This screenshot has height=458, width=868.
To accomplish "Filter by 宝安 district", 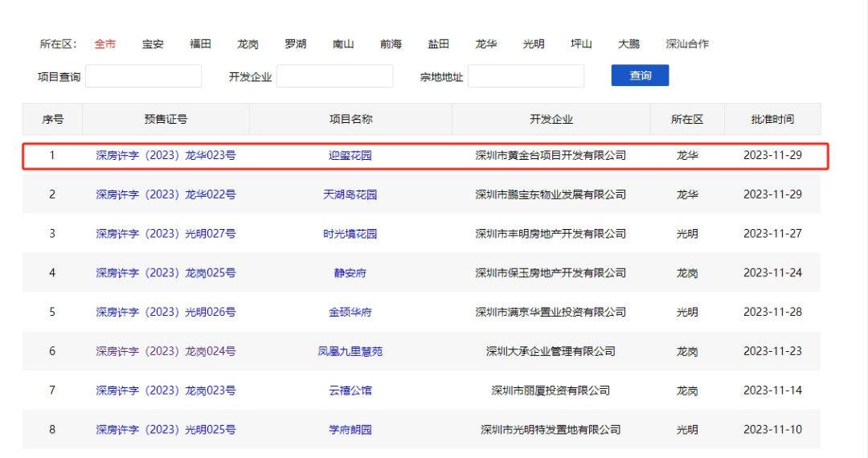I will (x=153, y=43).
